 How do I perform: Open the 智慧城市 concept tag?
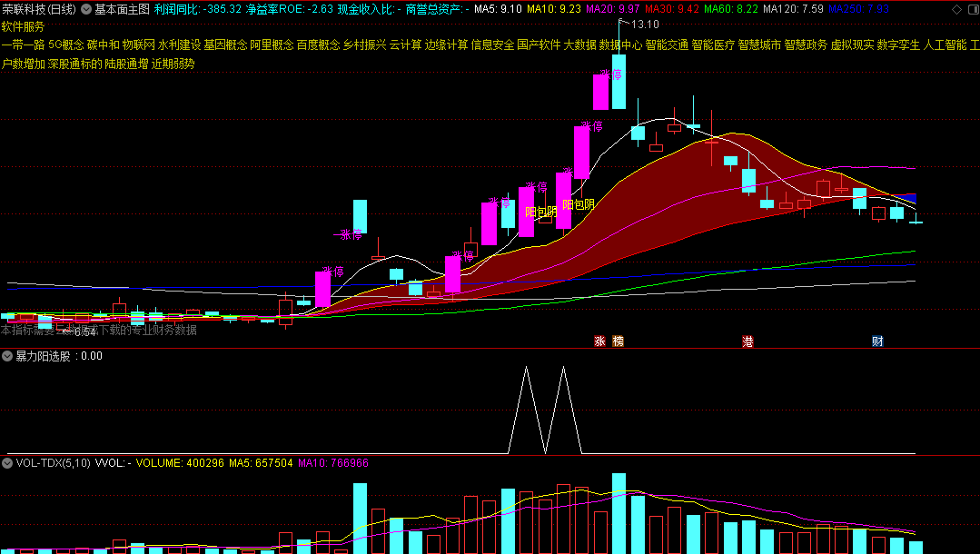[x=759, y=45]
